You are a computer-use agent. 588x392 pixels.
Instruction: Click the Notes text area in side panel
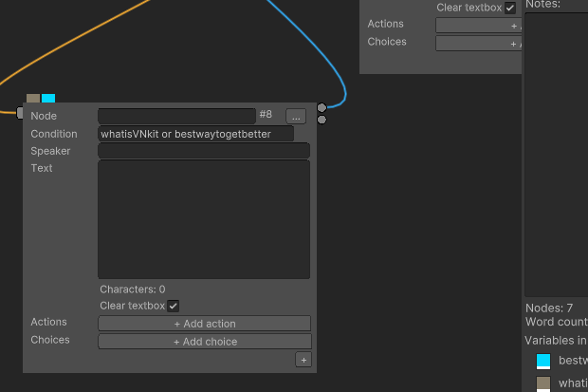point(556,152)
